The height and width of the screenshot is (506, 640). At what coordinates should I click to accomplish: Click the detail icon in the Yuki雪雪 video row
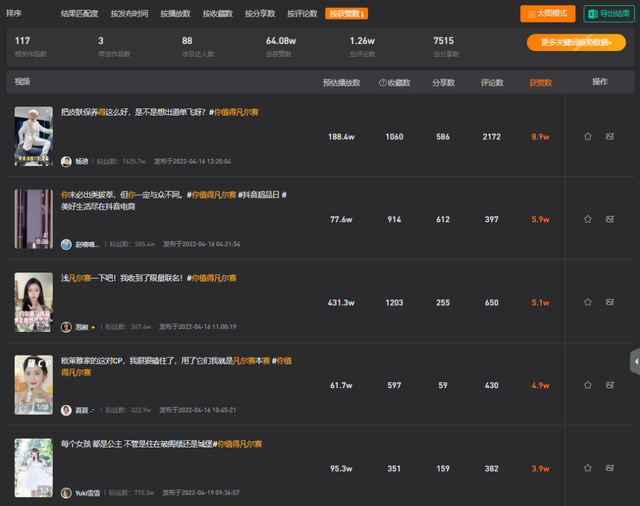609,468
